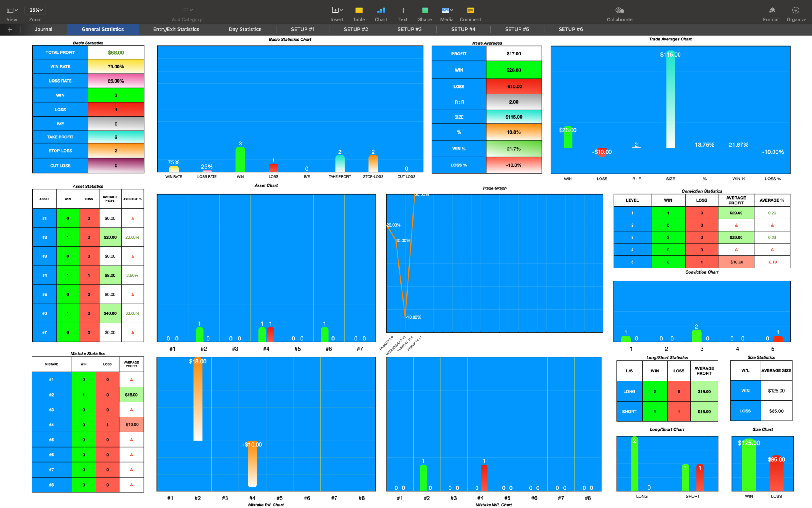Select the TOTAL PROFIT $68.00 cell

coord(116,53)
